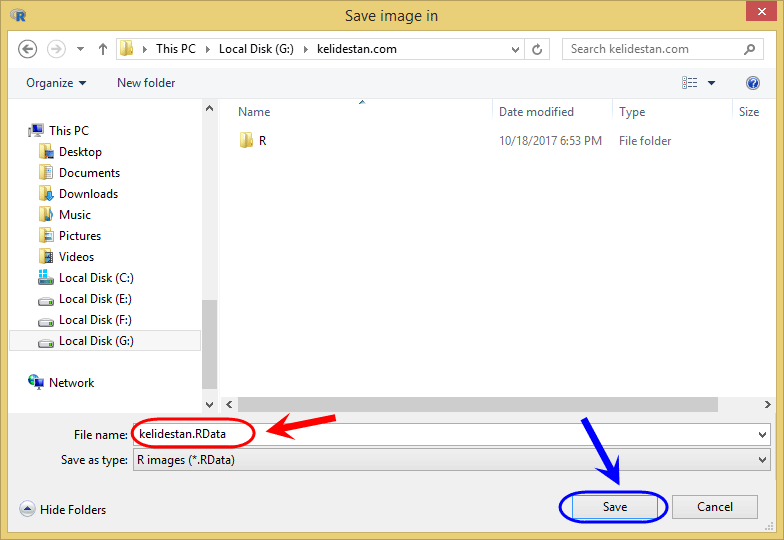
Task: Select Local Disk (G:) breadcrumb in path
Action: coord(256,49)
